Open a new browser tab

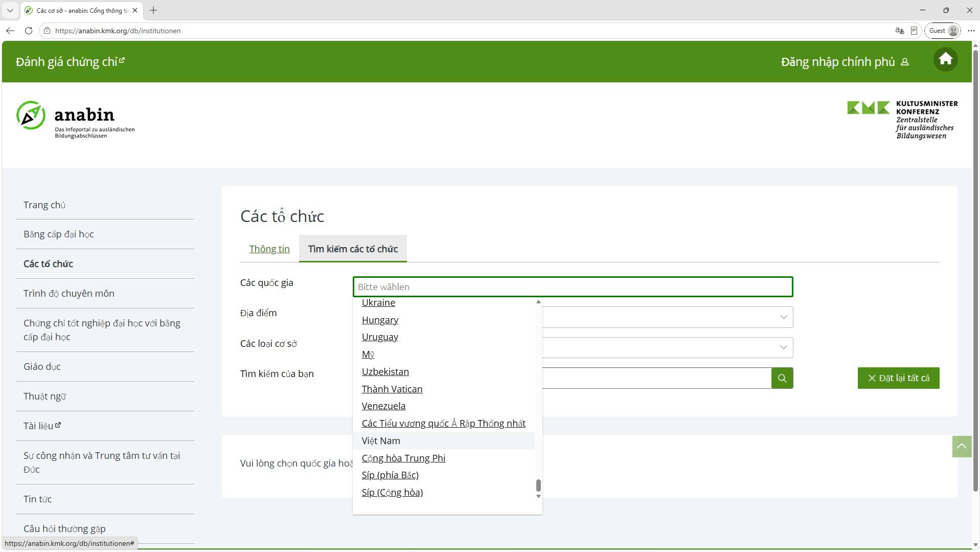coord(153,10)
